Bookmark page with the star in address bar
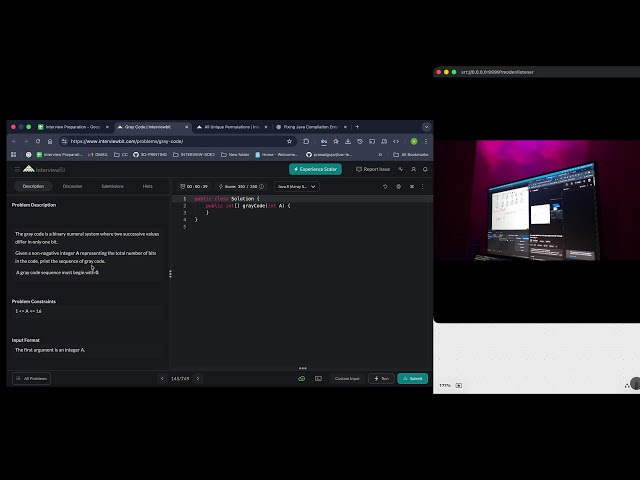The width and height of the screenshot is (640, 480). coord(289,141)
